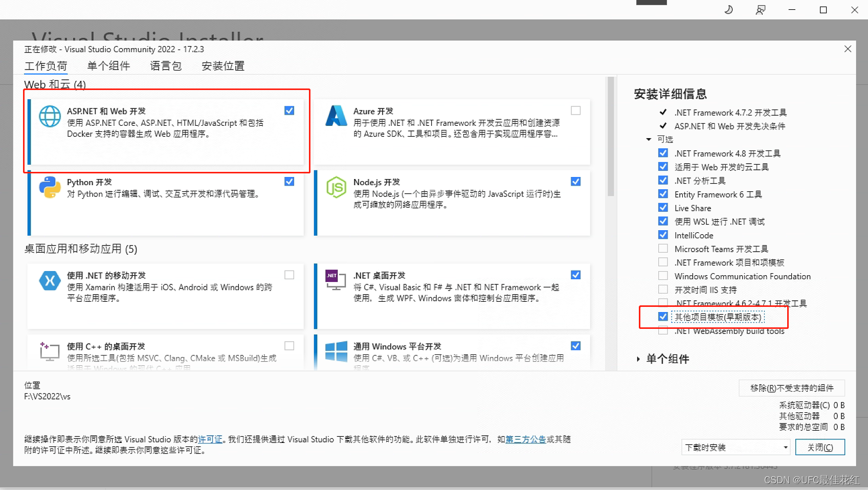This screenshot has height=490, width=868.
Task: Open the 第三方公告 third-party notices link
Action: pos(526,439)
